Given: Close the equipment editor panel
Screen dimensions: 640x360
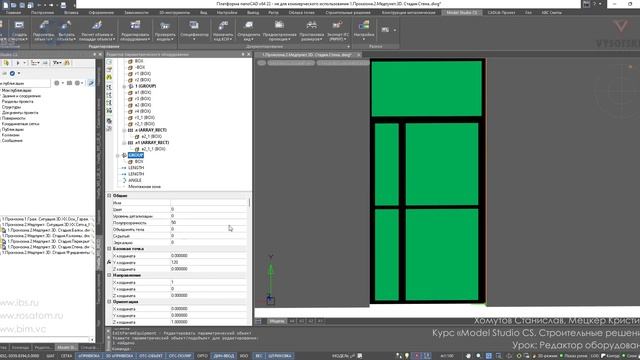Looking at the screenshot, I should (249, 54).
